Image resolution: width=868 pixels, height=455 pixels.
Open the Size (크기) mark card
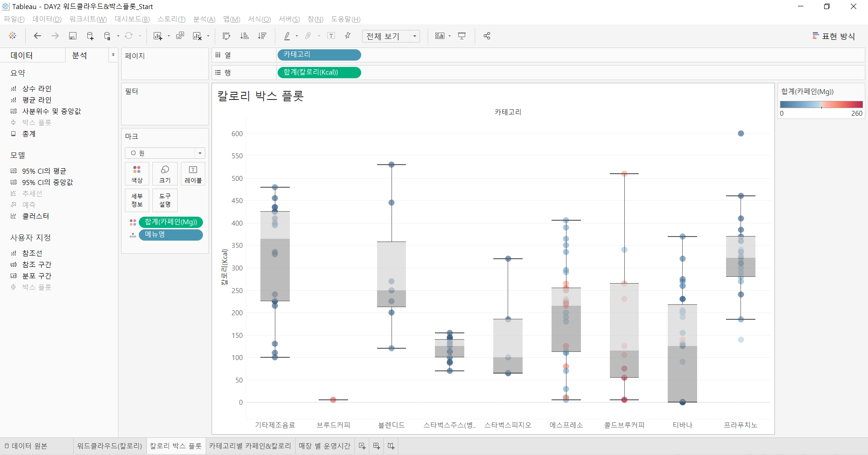coord(165,174)
